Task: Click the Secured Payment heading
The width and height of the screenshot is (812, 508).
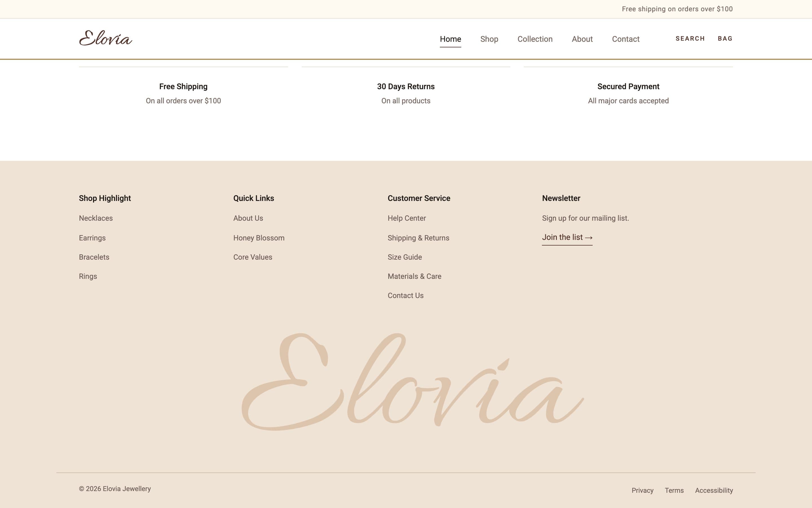Action: click(628, 86)
